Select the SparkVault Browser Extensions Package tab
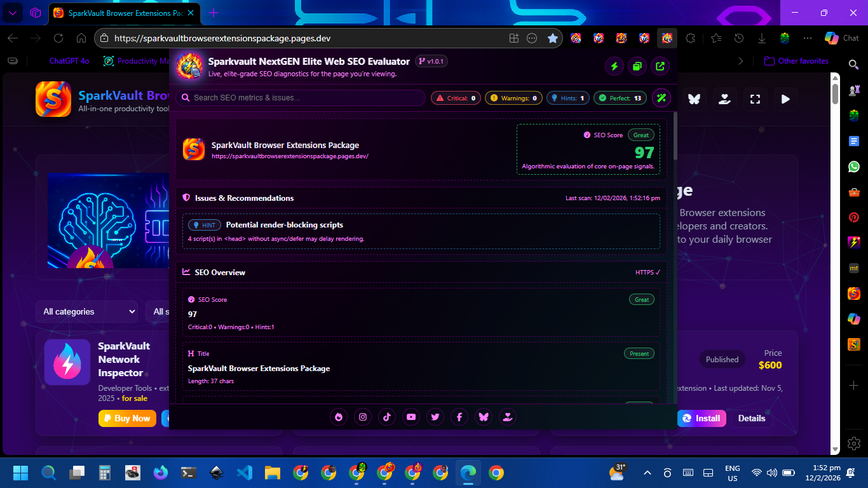The width and height of the screenshot is (868, 488). [x=125, y=13]
